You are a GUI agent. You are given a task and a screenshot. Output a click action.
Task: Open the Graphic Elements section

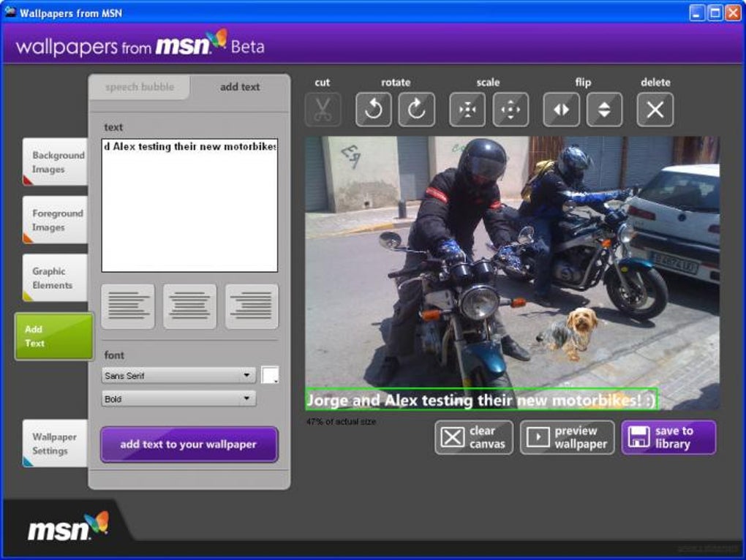[x=55, y=278]
